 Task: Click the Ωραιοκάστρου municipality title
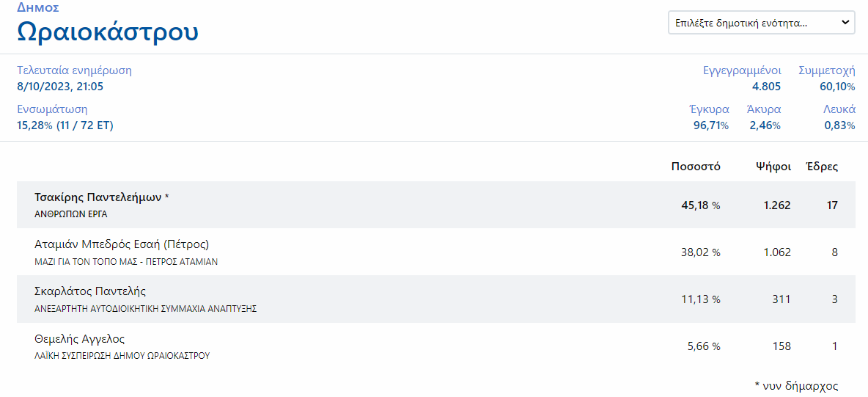point(108,32)
